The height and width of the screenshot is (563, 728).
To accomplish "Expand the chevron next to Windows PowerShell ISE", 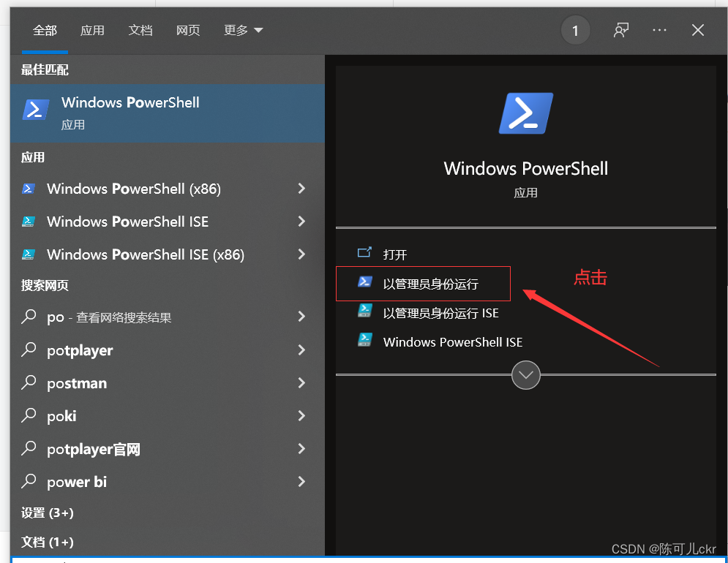I will (301, 222).
